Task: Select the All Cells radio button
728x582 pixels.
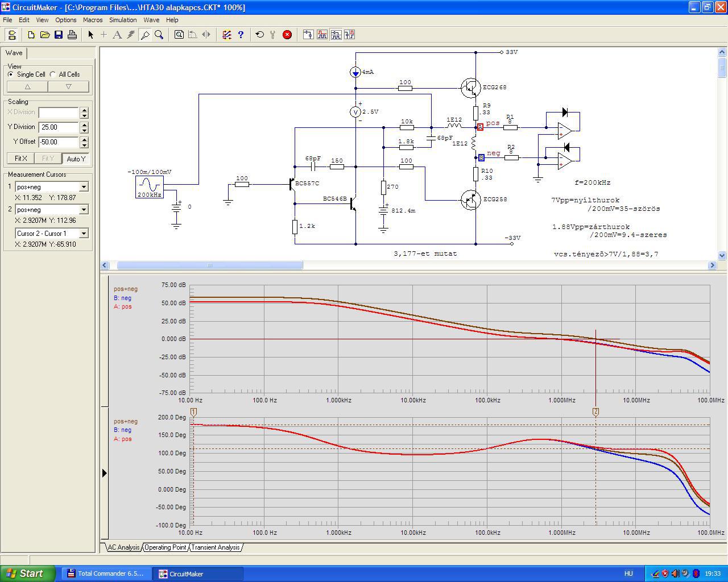Action: pyautogui.click(x=53, y=74)
